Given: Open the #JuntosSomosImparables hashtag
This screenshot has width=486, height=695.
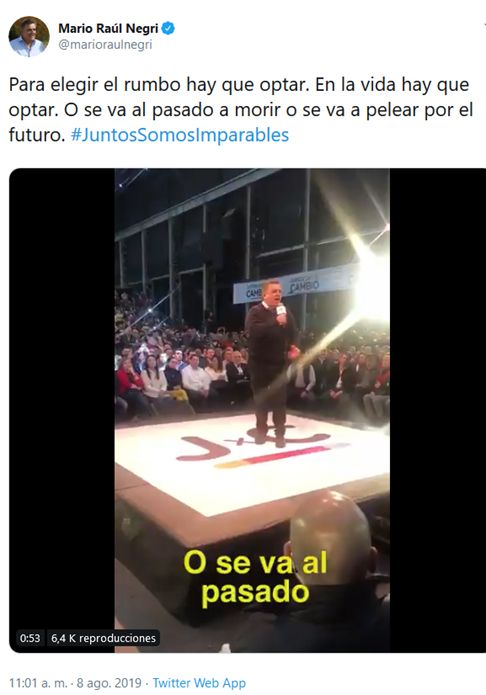Looking at the screenshot, I should [180, 135].
